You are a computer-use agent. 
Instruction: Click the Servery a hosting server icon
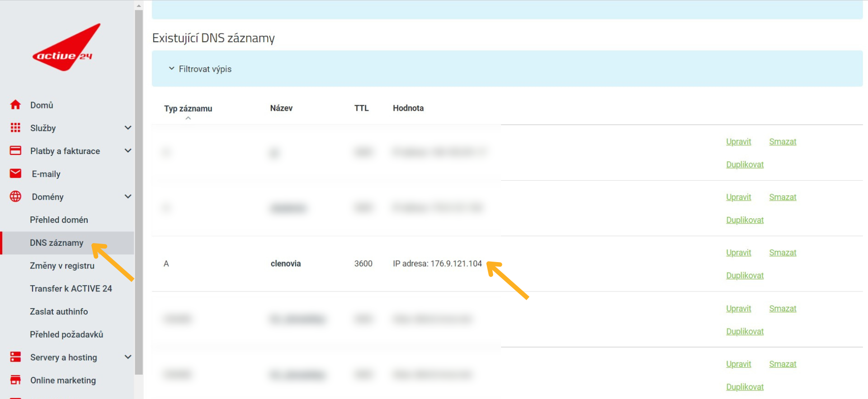click(x=15, y=357)
